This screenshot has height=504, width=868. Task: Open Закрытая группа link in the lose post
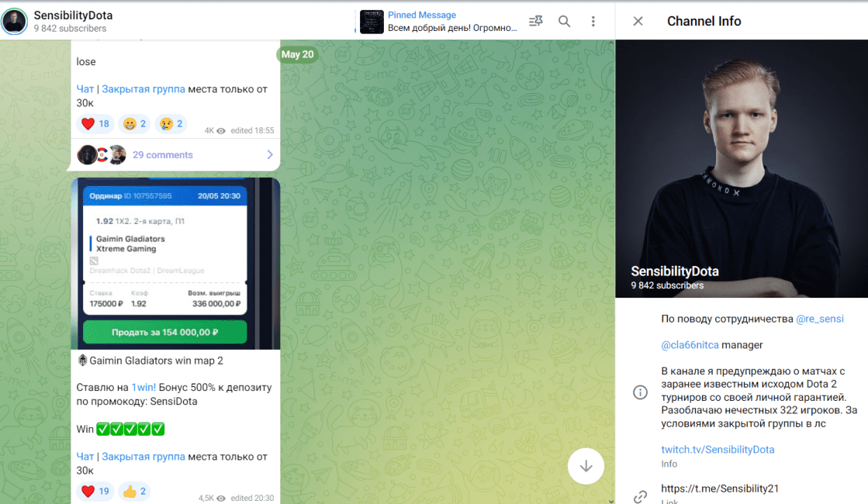point(144,89)
